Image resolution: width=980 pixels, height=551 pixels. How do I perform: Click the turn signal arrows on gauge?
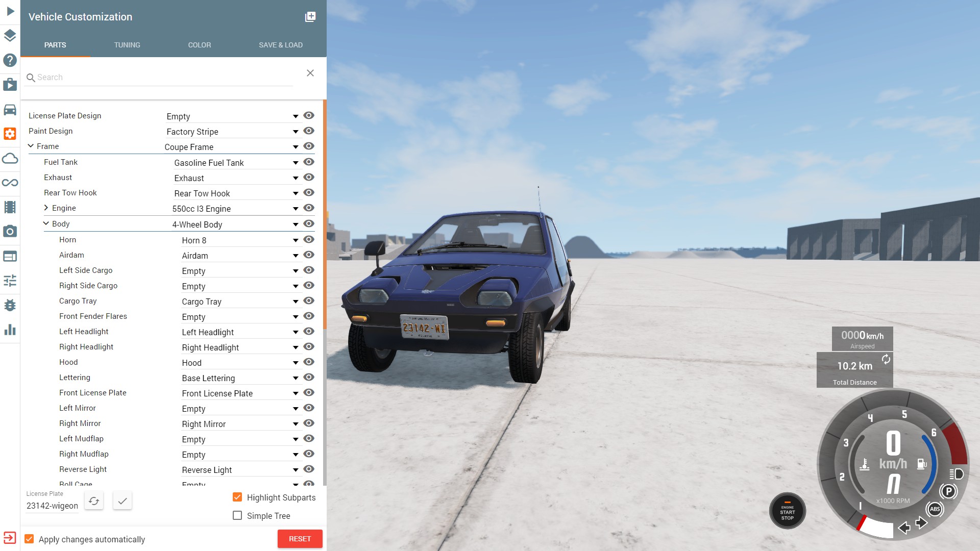tap(912, 525)
